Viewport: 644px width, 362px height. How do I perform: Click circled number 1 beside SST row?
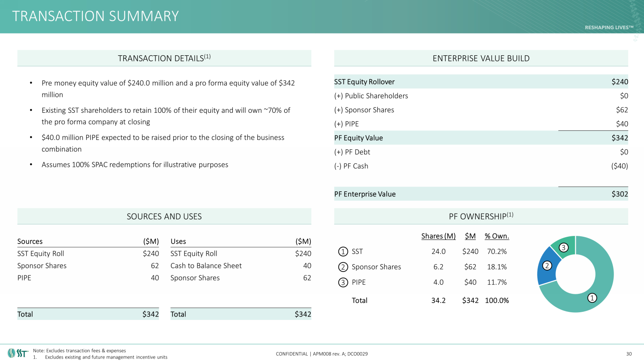(343, 252)
